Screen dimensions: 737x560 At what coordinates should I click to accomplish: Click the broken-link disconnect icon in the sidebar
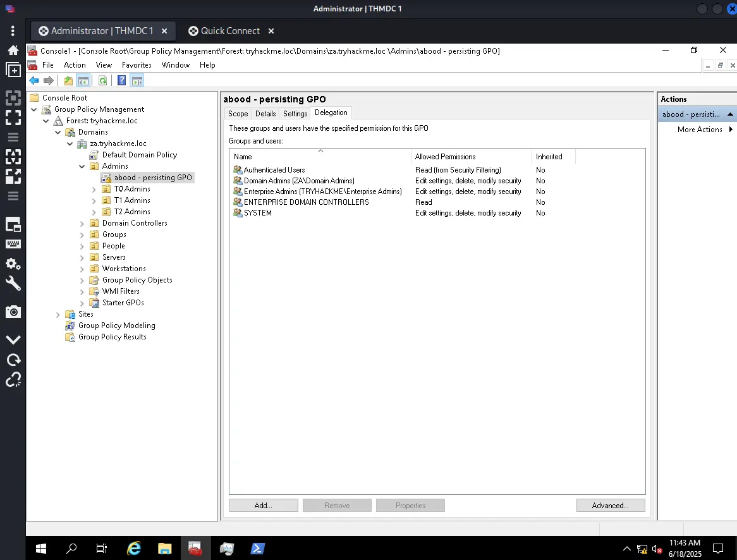[x=13, y=379]
